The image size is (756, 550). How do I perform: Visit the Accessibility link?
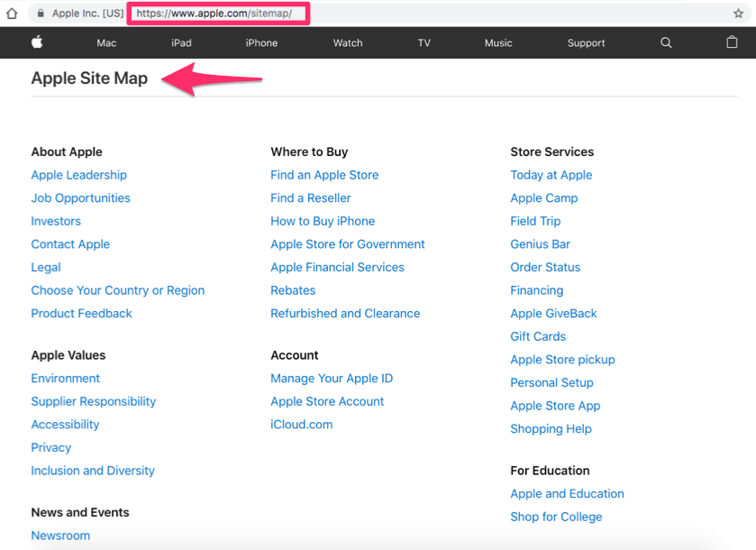coord(65,425)
